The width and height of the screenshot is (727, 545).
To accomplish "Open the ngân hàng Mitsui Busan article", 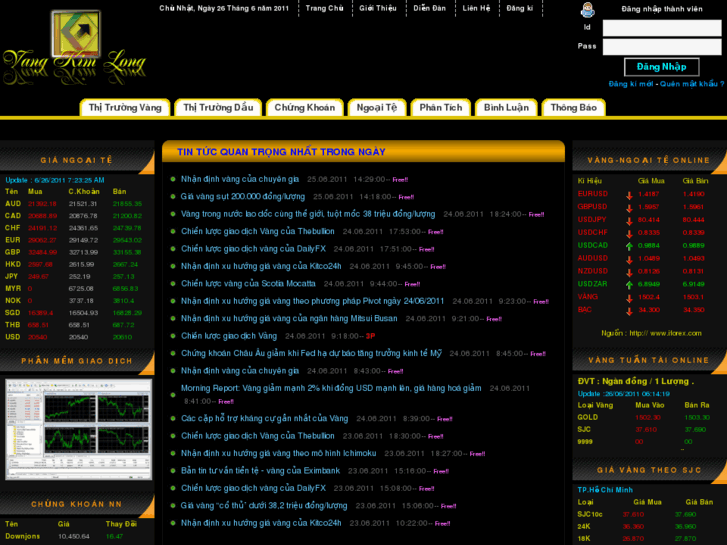I will 289,319.
